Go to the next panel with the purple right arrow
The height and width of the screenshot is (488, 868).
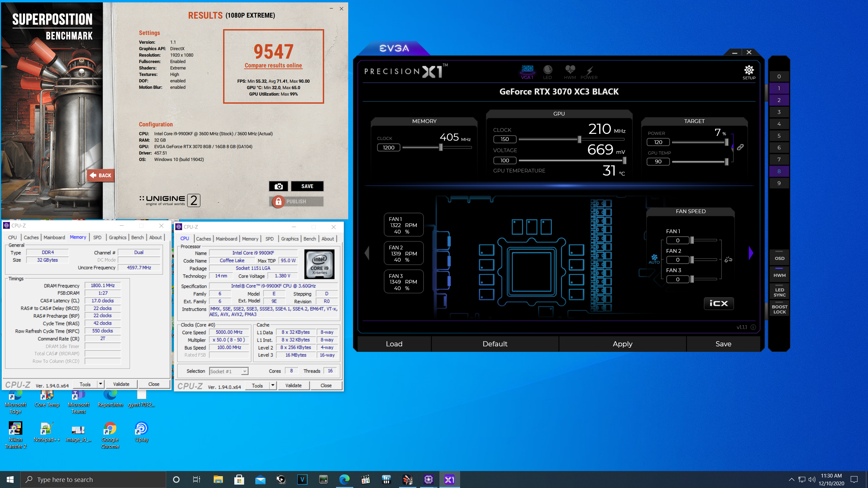click(x=751, y=253)
